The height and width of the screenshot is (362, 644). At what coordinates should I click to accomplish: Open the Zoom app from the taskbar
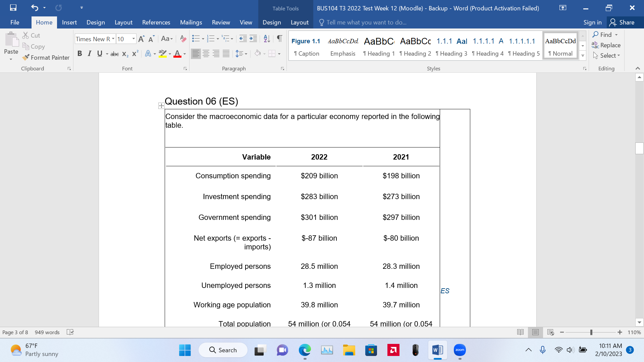click(x=460, y=350)
